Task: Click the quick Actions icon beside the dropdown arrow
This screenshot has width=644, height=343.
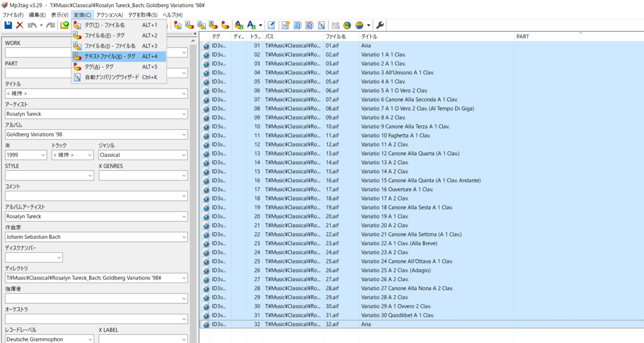Action: [x=252, y=25]
